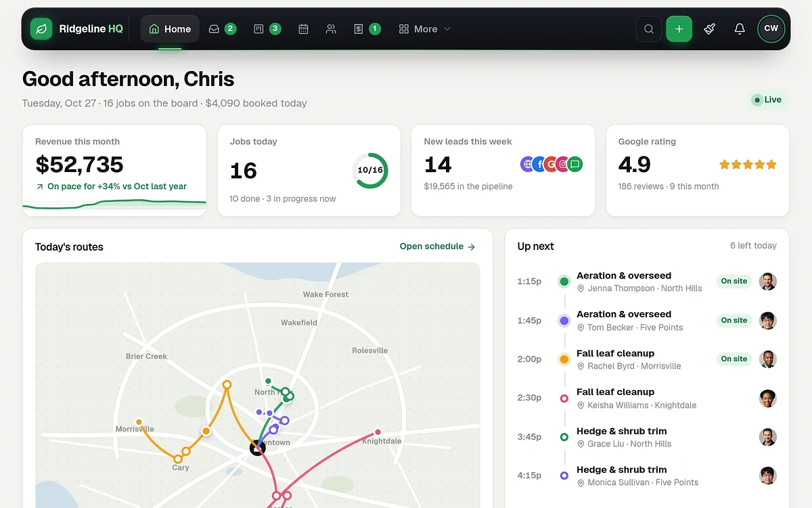Click the 10/16 jobs progress ring
The height and width of the screenshot is (508, 812).
(x=370, y=171)
